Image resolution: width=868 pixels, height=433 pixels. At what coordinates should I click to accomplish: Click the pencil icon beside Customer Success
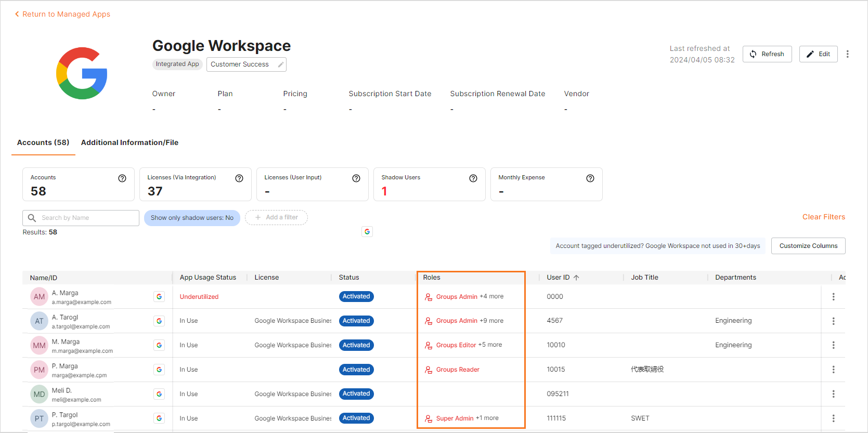[x=281, y=64]
